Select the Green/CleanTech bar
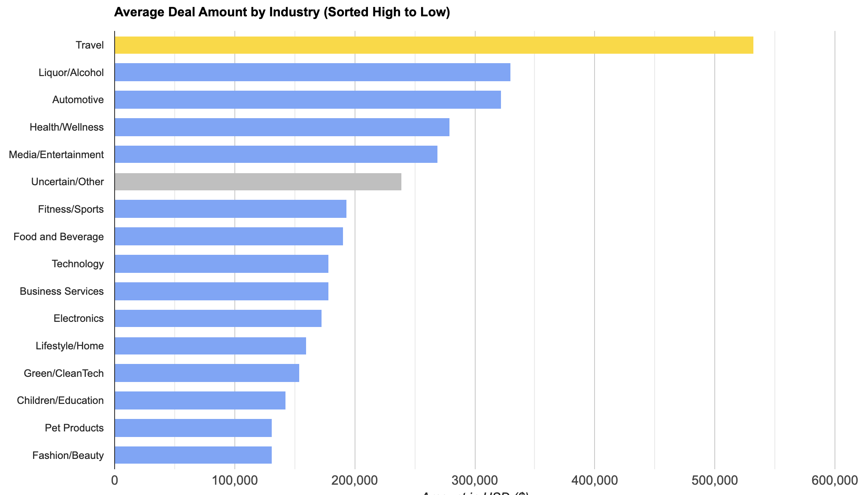Image resolution: width=868 pixels, height=495 pixels. (x=206, y=373)
